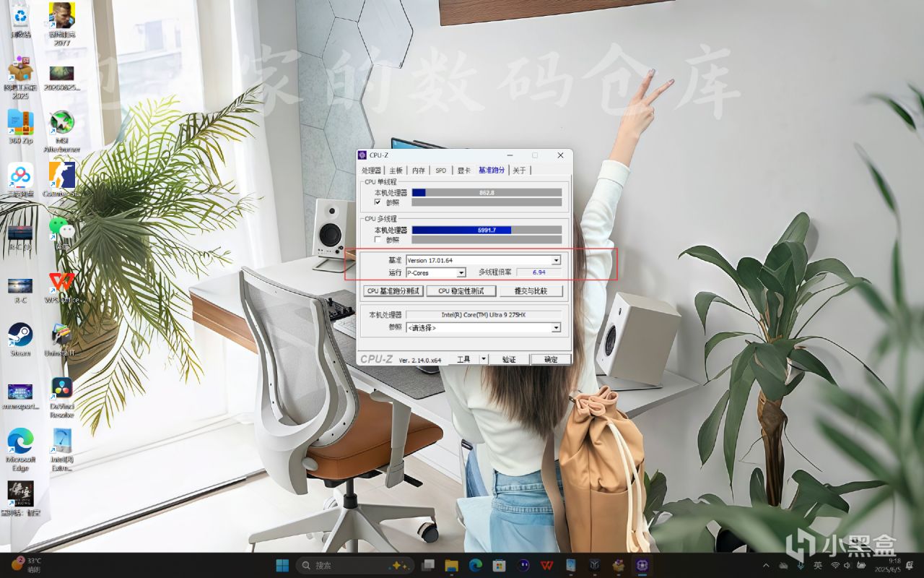Open the volume control in system tray
The width and height of the screenshot is (924, 578).
click(847, 565)
